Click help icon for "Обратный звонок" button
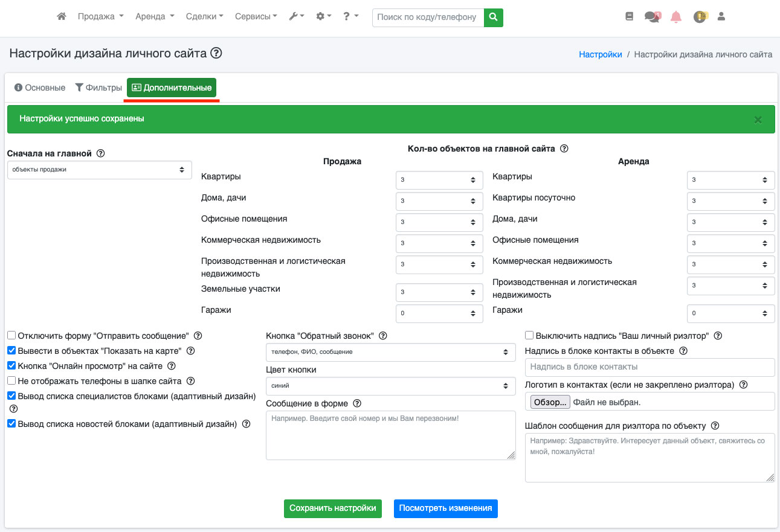The image size is (780, 532). click(x=382, y=336)
